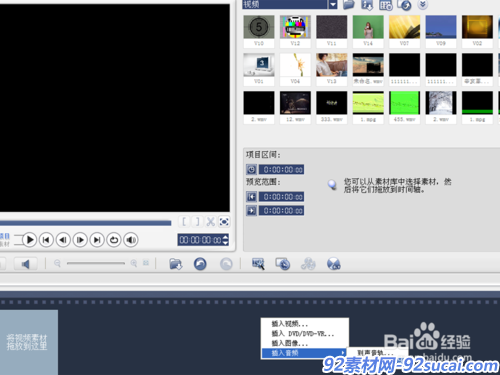Select the 12.wmv thumbnail
The width and height of the screenshot is (500, 375).
click(295, 103)
